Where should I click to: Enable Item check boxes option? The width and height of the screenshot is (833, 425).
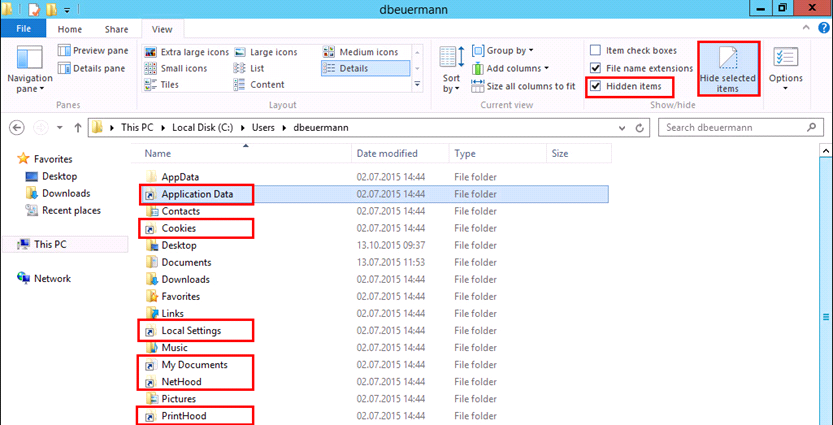coord(596,51)
